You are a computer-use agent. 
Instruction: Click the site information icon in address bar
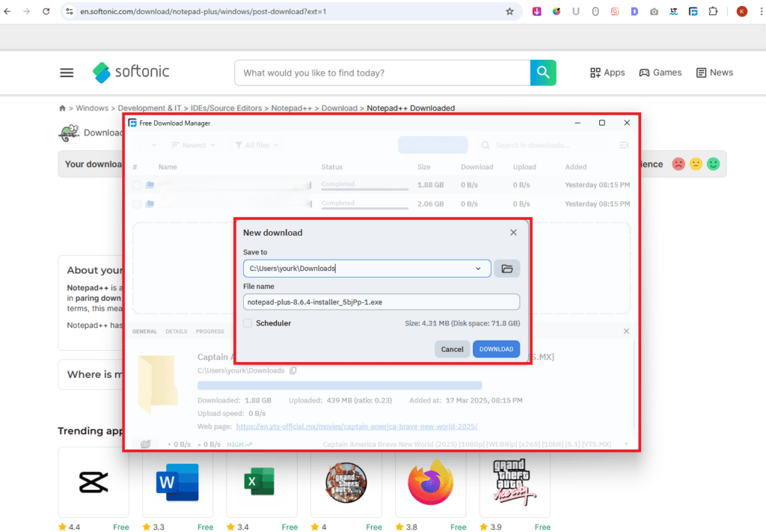pos(70,11)
